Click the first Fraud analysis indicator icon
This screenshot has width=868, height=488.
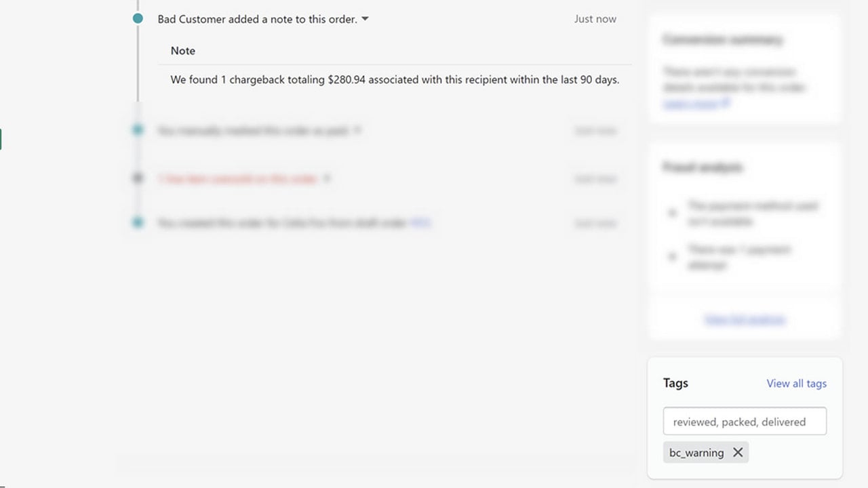tap(672, 213)
